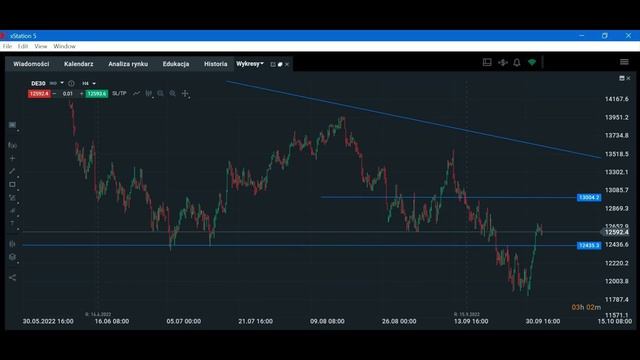This screenshot has width=640, height=360.
Task: Open the Kalendarz tab
Action: tap(78, 64)
